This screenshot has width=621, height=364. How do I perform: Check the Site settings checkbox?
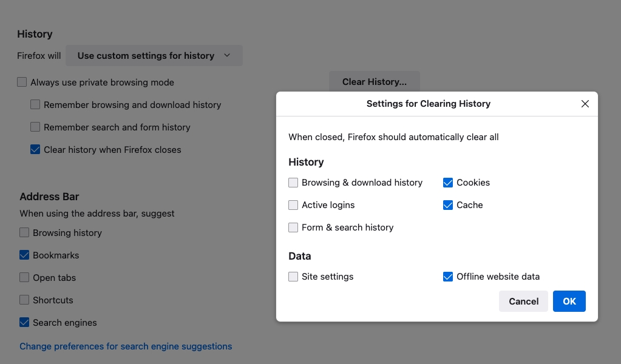(294, 277)
